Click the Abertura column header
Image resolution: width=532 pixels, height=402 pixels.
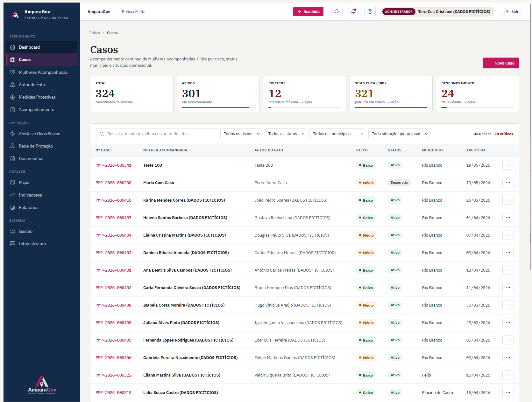click(x=476, y=150)
